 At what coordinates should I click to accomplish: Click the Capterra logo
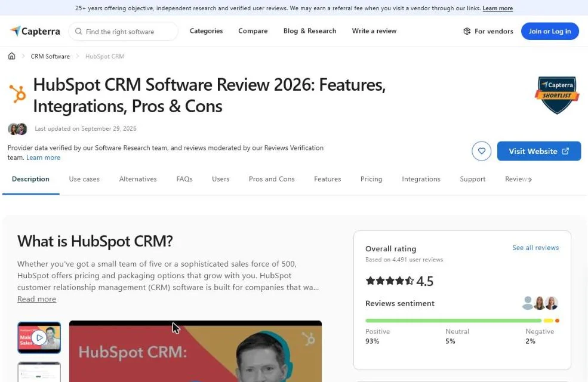pos(35,31)
